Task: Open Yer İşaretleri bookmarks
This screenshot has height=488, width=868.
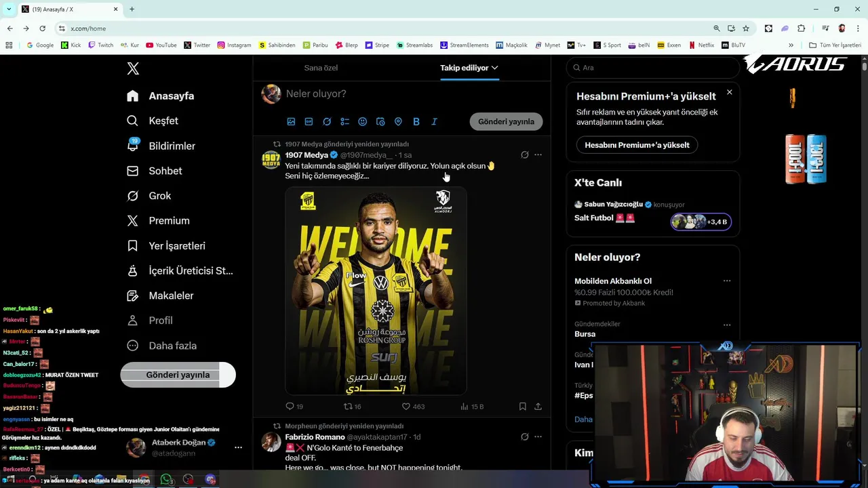Action: [166, 246]
